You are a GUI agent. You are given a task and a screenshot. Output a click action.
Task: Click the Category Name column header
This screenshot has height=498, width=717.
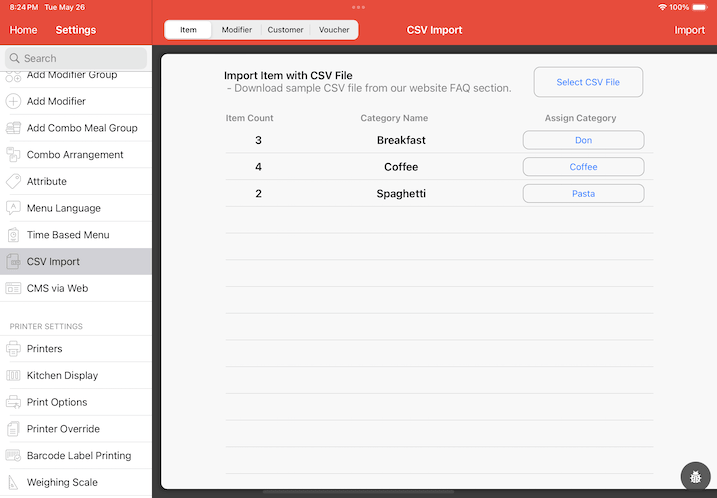coord(394,118)
